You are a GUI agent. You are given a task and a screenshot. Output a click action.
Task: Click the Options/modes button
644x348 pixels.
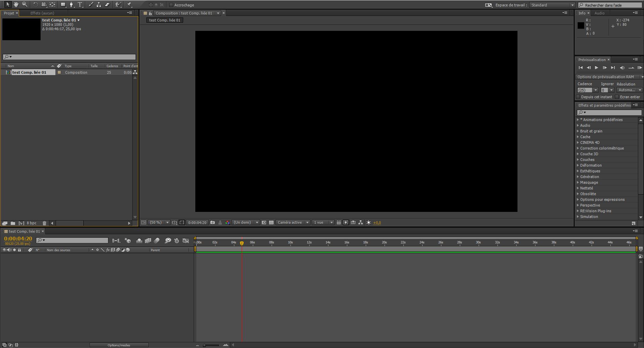119,345
